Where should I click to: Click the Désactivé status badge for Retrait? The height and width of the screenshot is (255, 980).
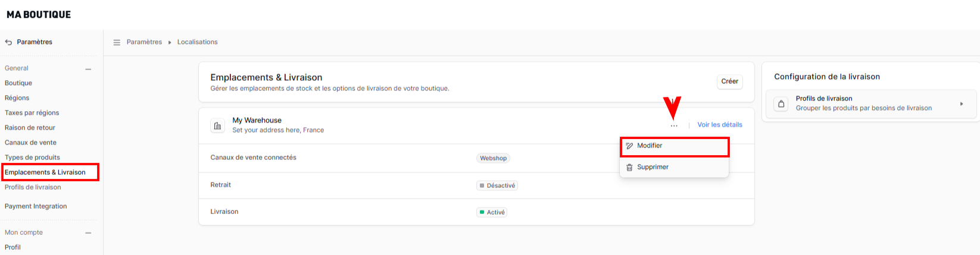pos(497,185)
